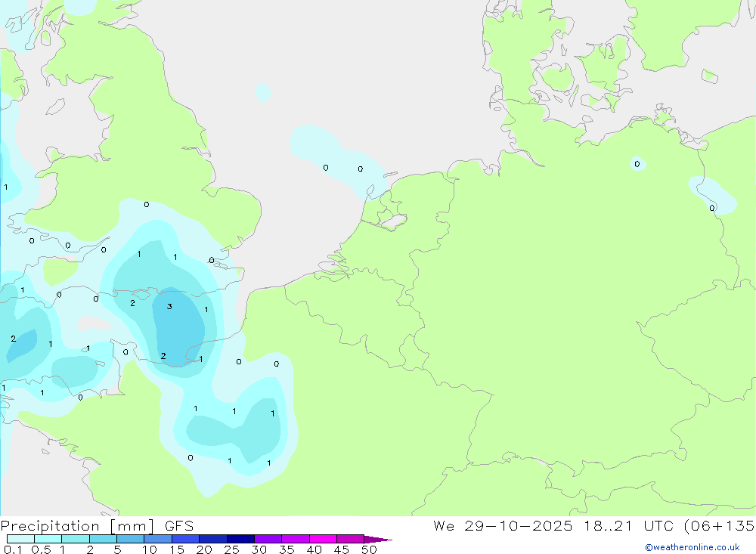Click the "45" legend label
This screenshot has height=554, width=756.
click(x=342, y=549)
